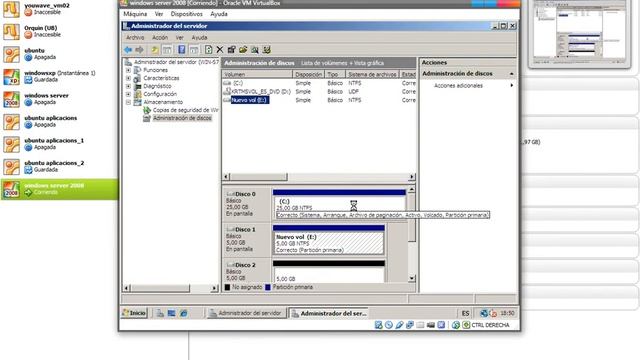
Task: Open the Ayuda menu in Server Manager
Action: pos(200,38)
